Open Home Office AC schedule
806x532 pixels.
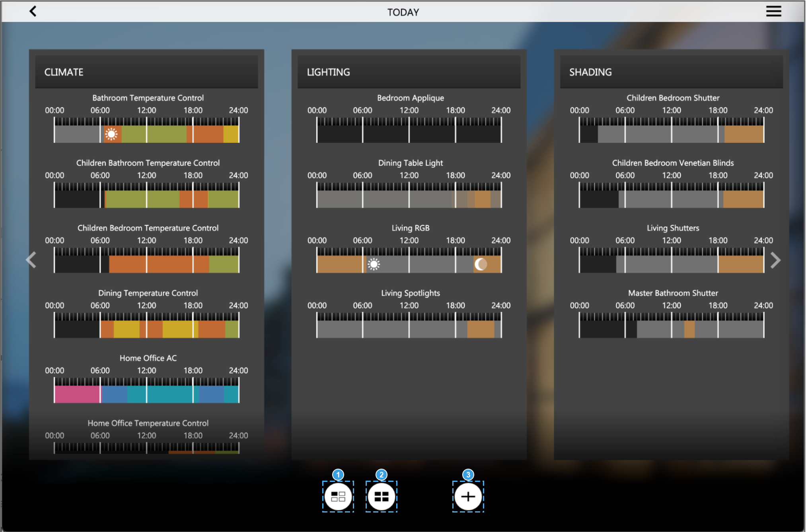148,358
